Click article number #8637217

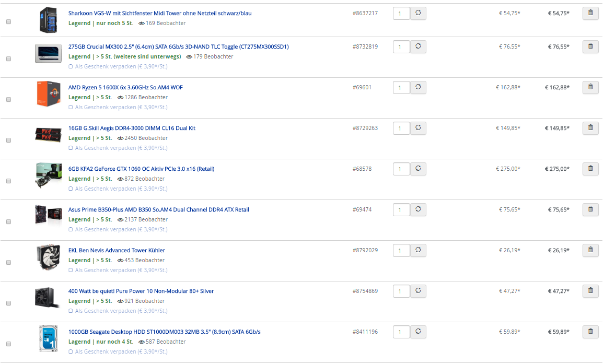pos(365,13)
